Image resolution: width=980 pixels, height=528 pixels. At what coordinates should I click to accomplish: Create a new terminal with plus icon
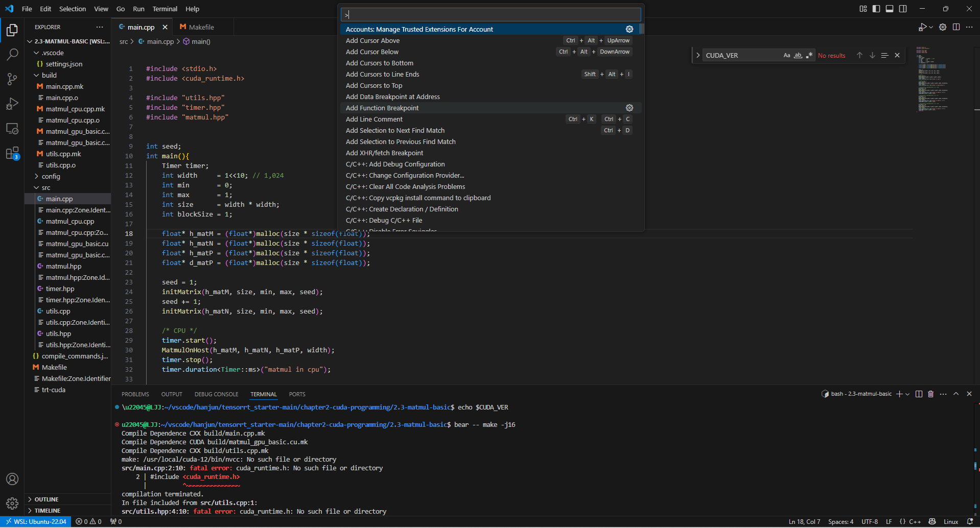pos(899,394)
